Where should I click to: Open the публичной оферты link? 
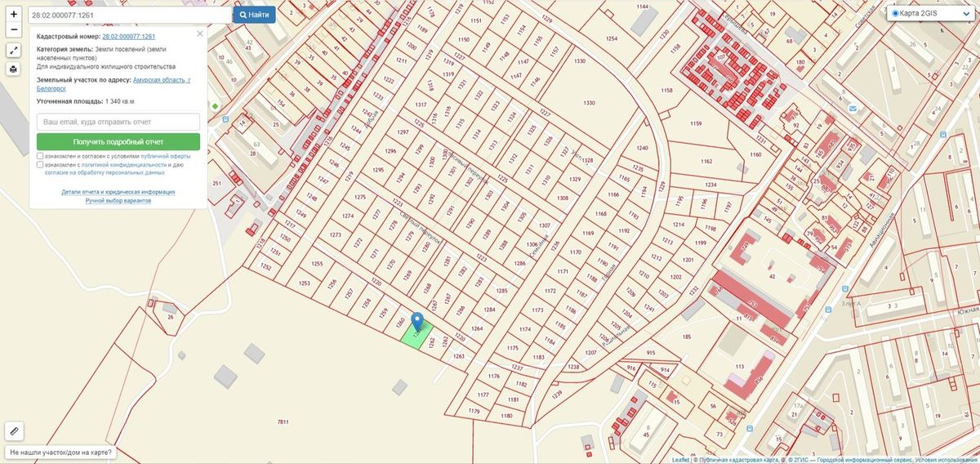(166, 155)
